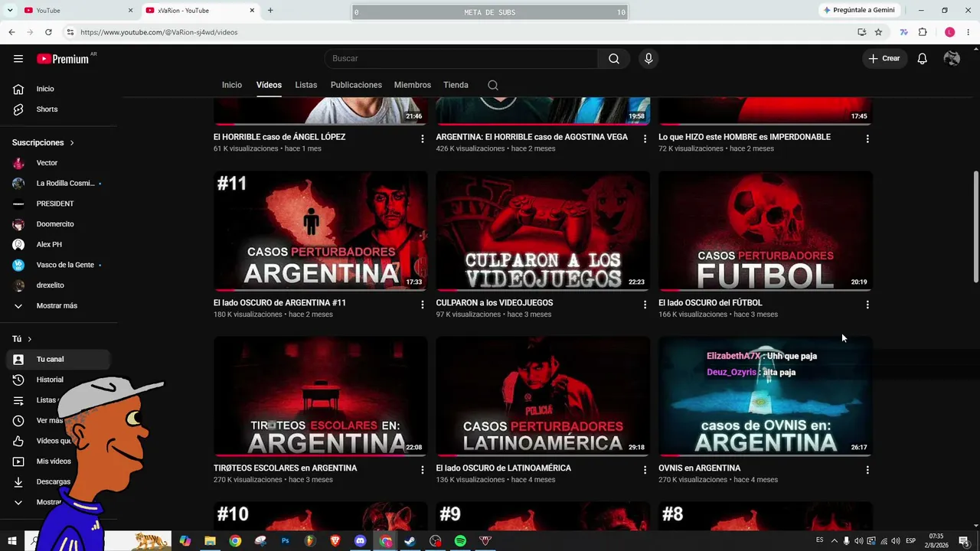980x551 pixels.
Task: Play the CASOS PERTURBADORES FUTBOL thumbnail
Action: coord(766,231)
